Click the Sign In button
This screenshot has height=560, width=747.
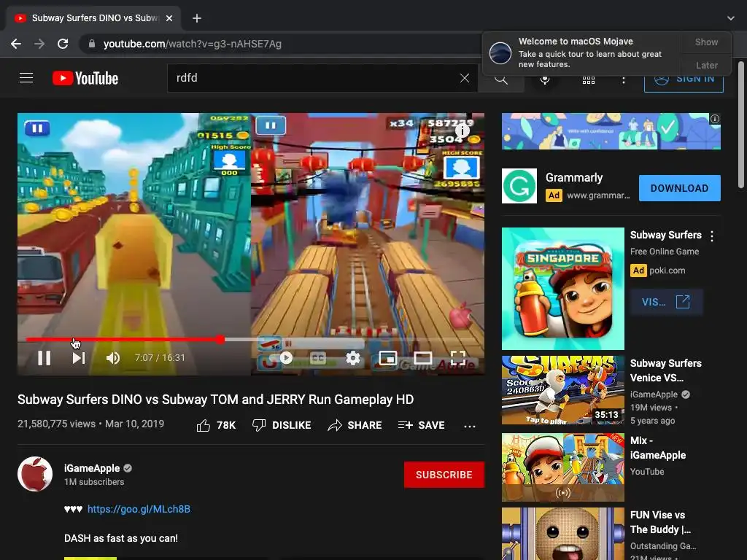684,79
